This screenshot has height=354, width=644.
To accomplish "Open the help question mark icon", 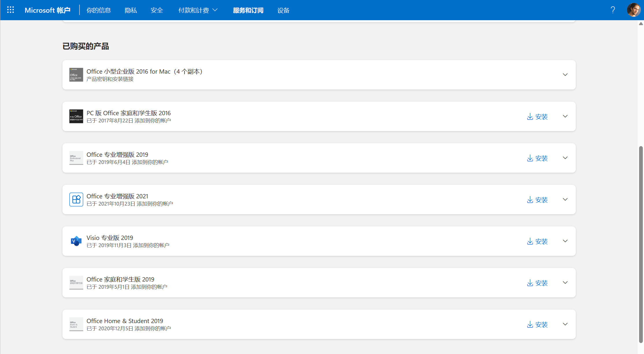I will point(613,10).
